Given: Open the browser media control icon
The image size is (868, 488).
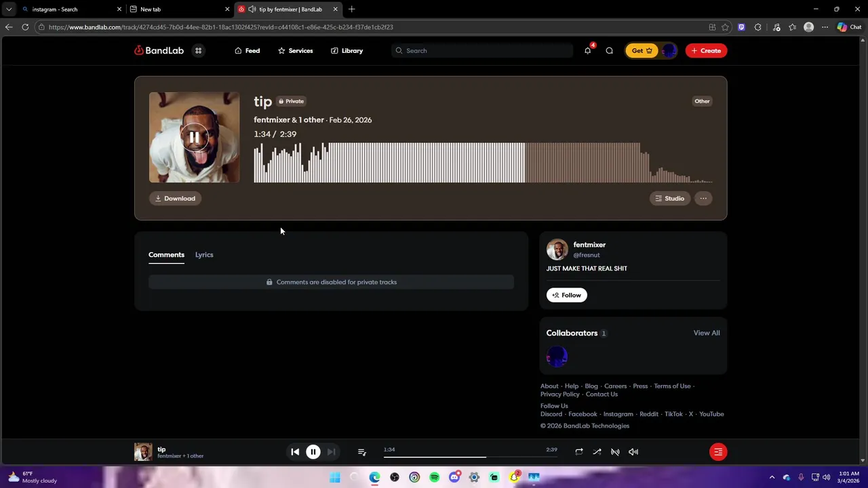Looking at the screenshot, I should pos(776,27).
